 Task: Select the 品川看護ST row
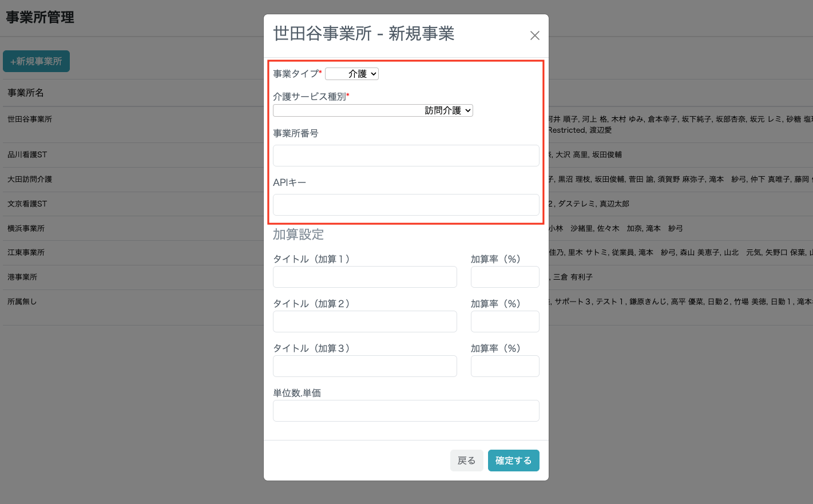(27, 154)
